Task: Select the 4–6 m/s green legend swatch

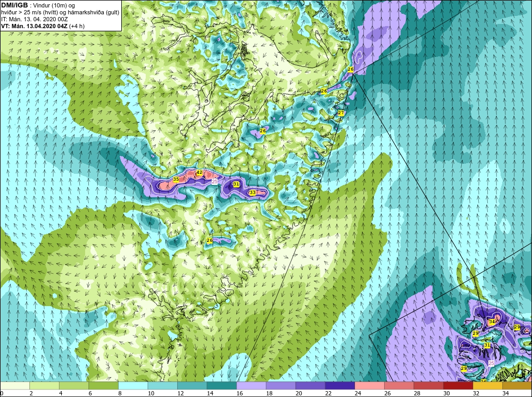Action: pyautogui.click(x=74, y=385)
